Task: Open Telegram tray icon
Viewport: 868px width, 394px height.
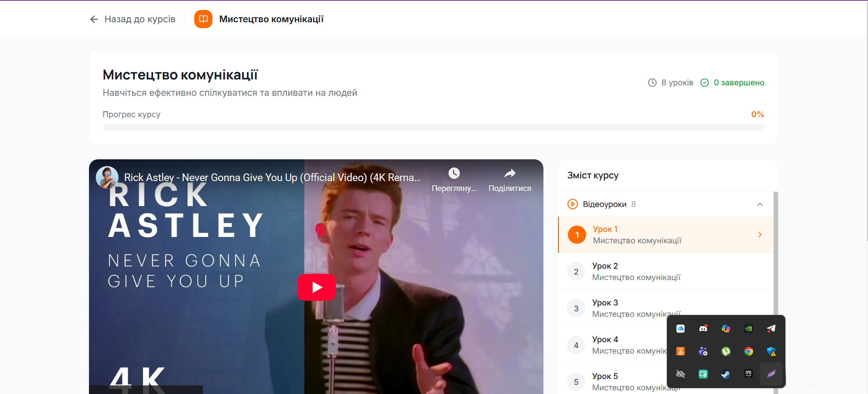Action: click(x=771, y=329)
